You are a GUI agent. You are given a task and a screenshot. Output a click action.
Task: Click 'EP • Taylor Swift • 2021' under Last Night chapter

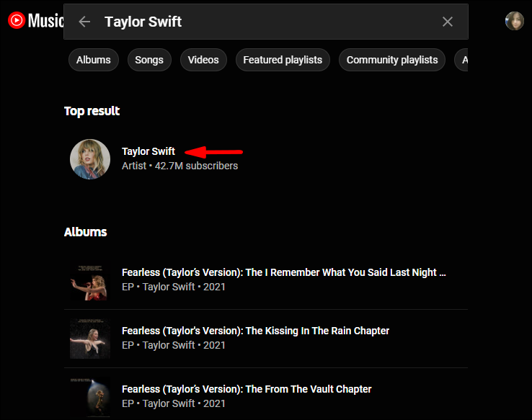[x=174, y=287]
